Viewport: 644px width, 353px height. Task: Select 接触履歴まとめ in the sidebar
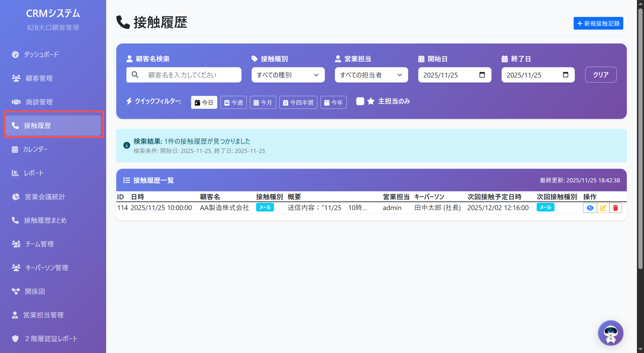(45, 220)
